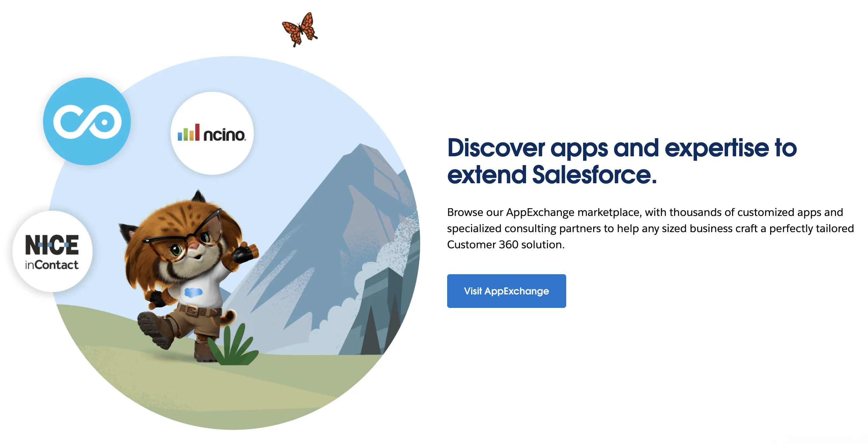Select the NICE inContact logo circle
This screenshot has height=444, width=868.
click(52, 251)
